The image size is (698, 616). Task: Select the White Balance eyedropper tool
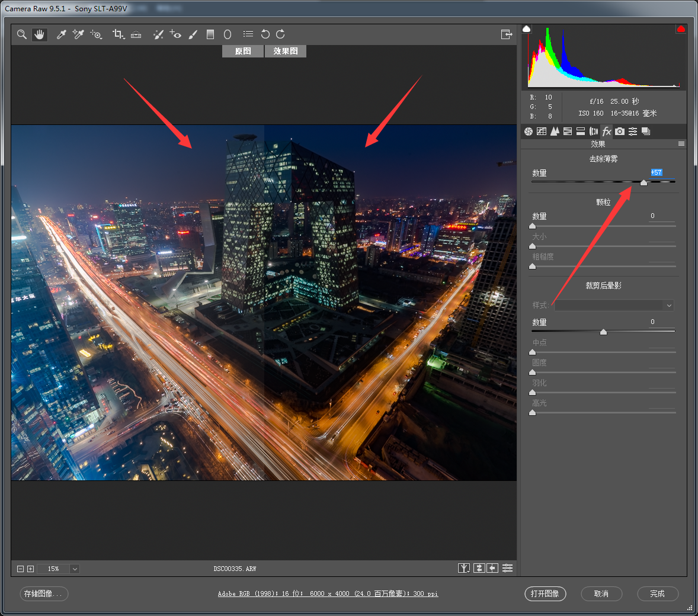click(61, 34)
